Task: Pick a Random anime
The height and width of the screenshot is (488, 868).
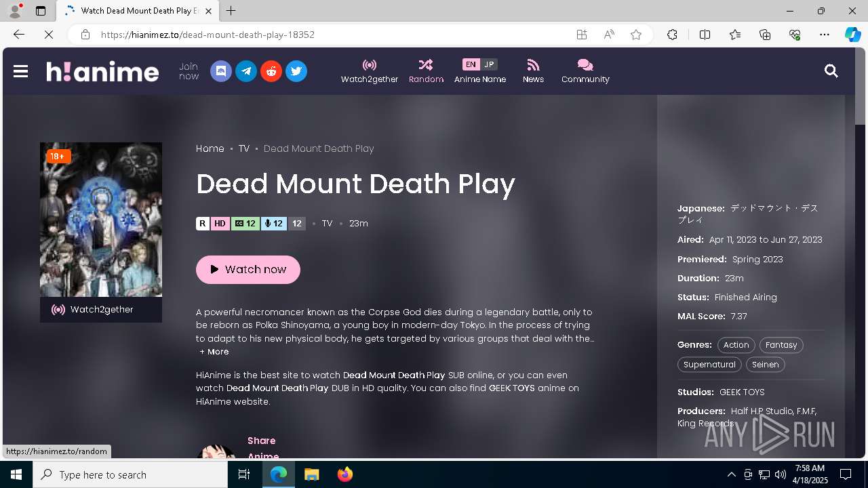Action: click(x=426, y=71)
